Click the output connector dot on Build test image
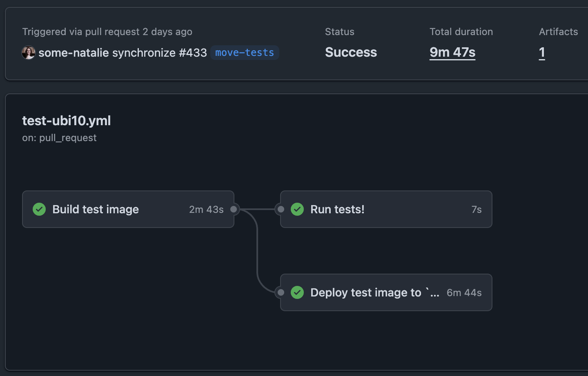This screenshot has height=376, width=588. tap(234, 209)
